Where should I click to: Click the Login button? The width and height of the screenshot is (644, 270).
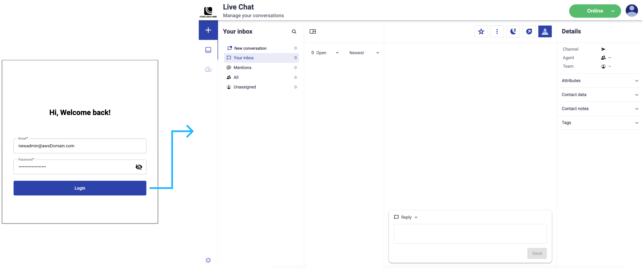(80, 188)
